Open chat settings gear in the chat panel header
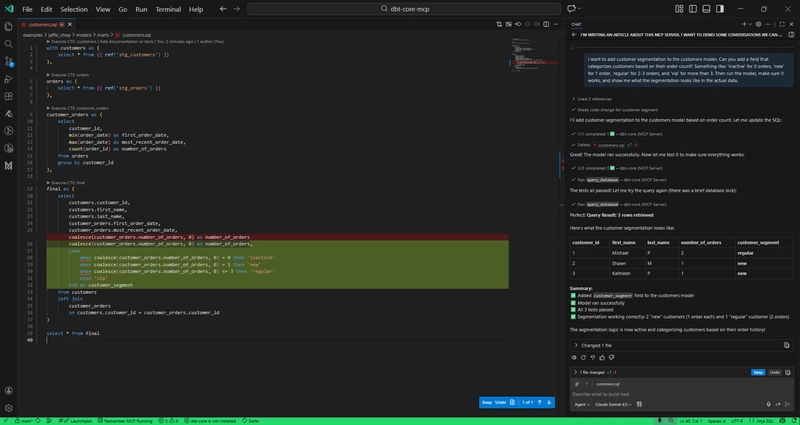 click(x=758, y=24)
